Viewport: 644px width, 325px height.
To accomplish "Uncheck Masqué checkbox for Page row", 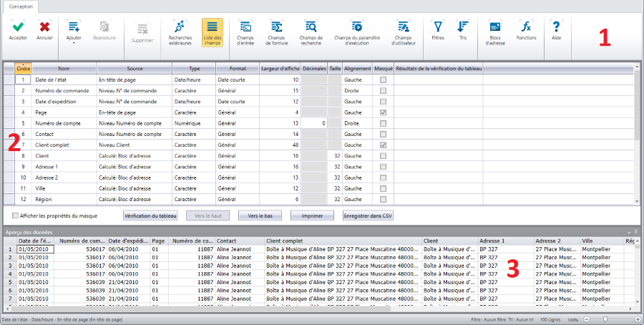I will coord(384,112).
